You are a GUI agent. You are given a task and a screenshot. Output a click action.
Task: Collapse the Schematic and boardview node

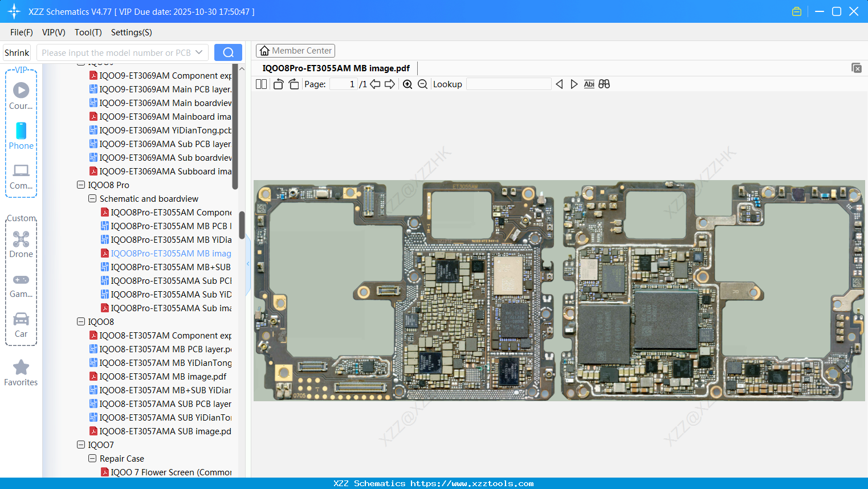(x=92, y=198)
